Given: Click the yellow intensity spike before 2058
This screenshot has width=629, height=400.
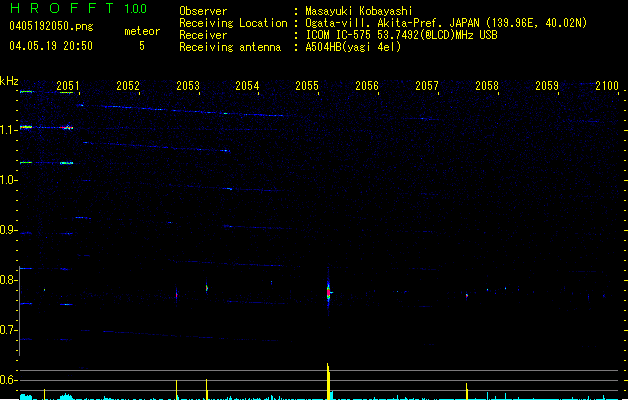Looking at the screenshot, I should point(467,391).
